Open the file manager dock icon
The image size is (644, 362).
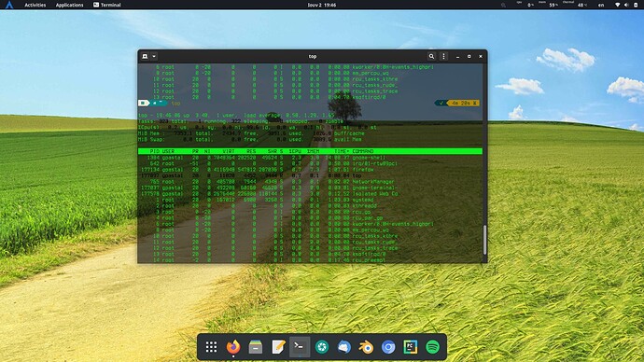pos(256,347)
